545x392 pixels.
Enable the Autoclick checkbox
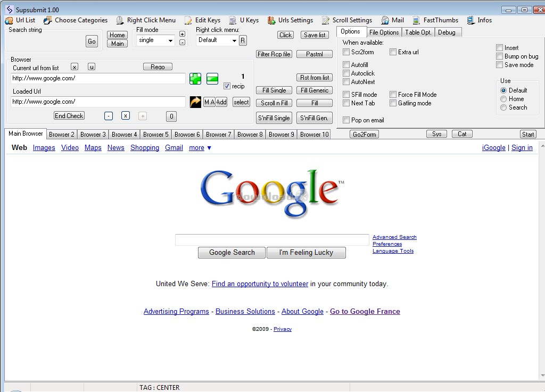pos(346,73)
